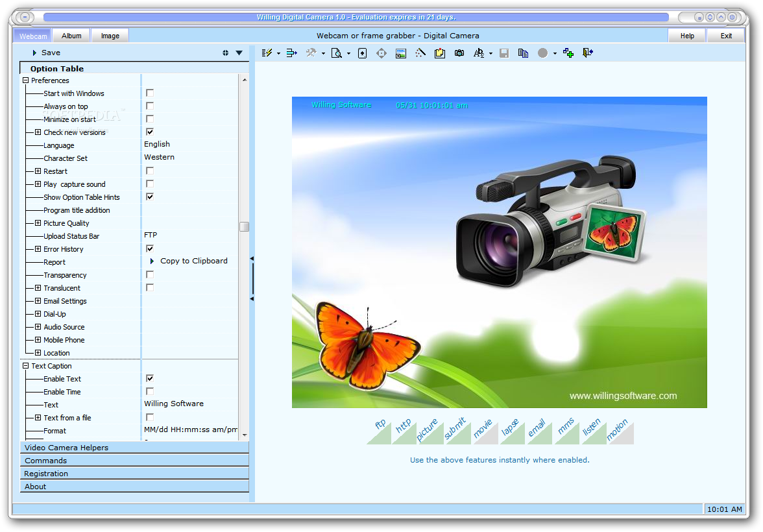Click the landscape picture toolbar icon
The height and width of the screenshot is (532, 763).
(x=401, y=53)
